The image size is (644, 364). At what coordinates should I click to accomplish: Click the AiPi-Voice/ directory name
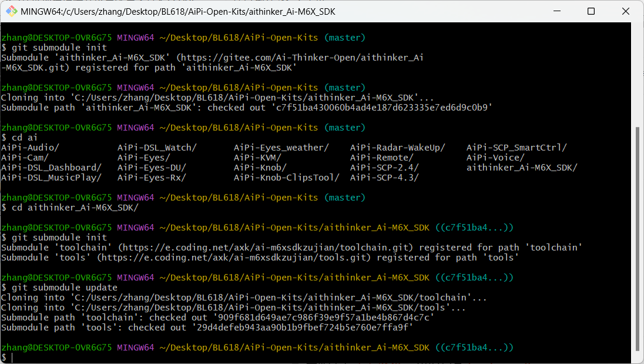pos(495,158)
